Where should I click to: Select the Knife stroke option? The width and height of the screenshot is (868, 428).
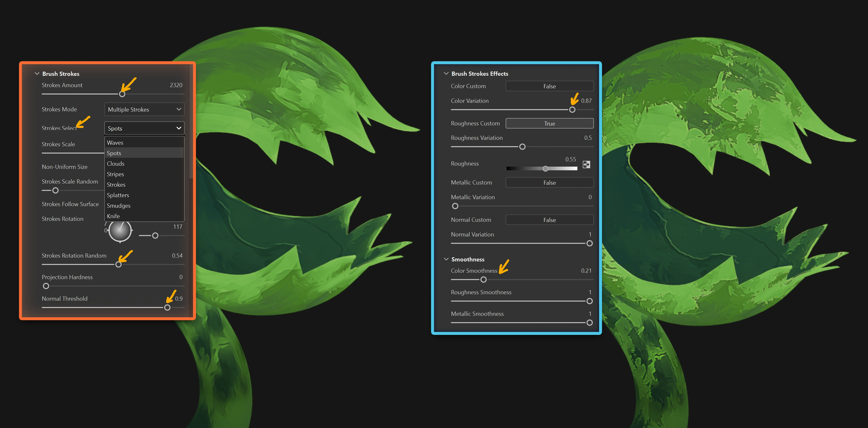click(113, 216)
